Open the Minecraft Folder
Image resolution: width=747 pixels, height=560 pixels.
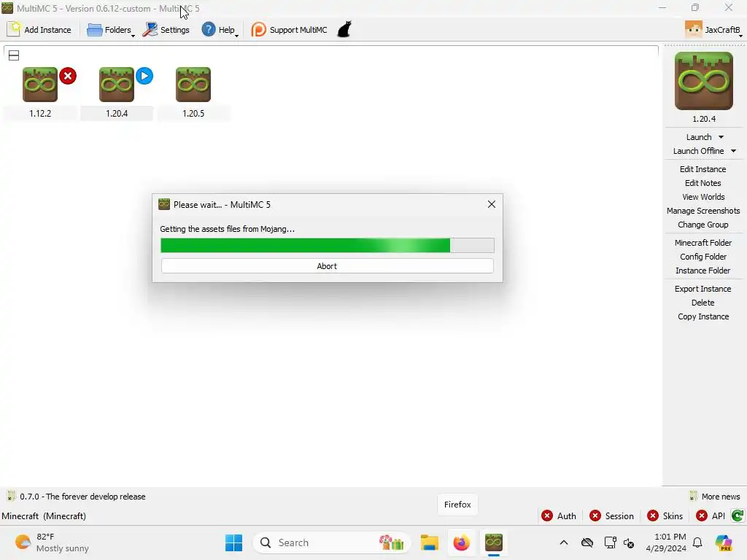(x=703, y=242)
